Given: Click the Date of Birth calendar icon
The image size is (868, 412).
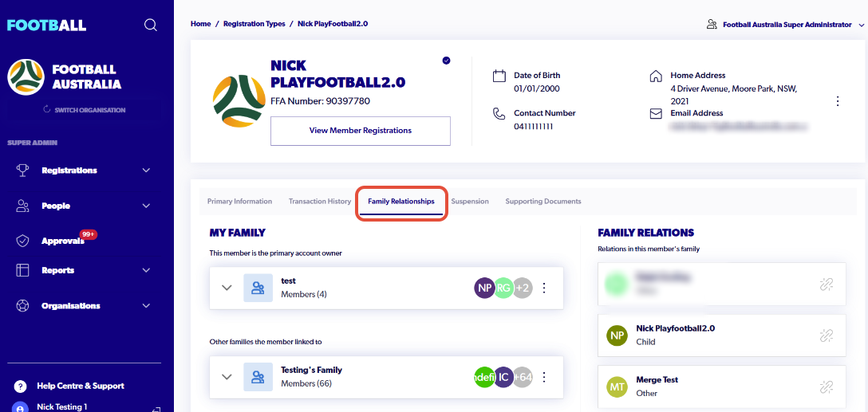Looking at the screenshot, I should pos(499,76).
